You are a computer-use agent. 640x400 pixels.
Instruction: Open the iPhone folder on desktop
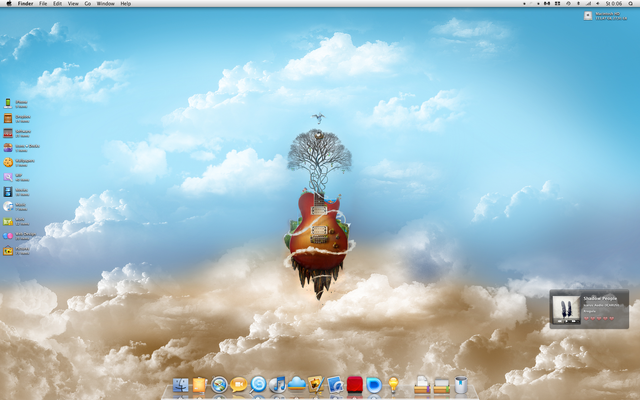click(8, 103)
